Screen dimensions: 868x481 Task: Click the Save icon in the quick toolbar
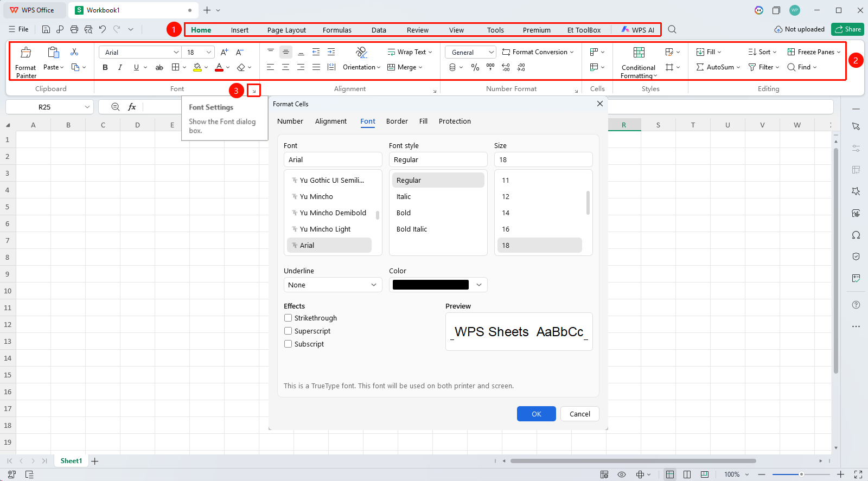pos(46,29)
